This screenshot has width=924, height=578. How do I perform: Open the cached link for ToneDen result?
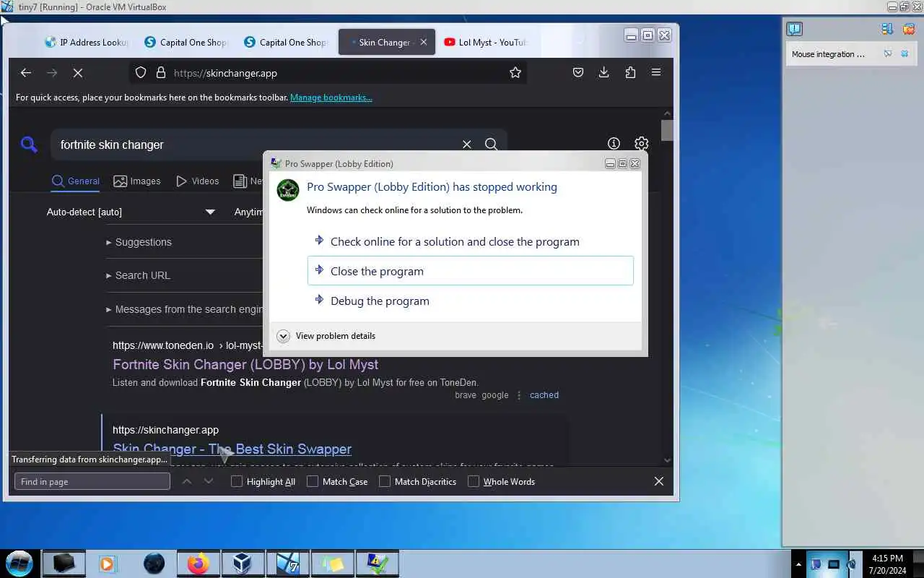[544, 395]
